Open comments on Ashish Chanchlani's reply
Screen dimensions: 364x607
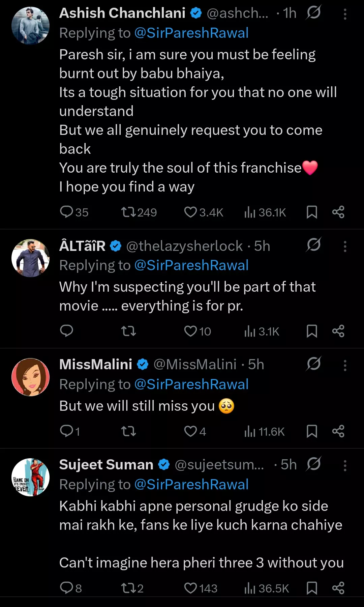[66, 212]
